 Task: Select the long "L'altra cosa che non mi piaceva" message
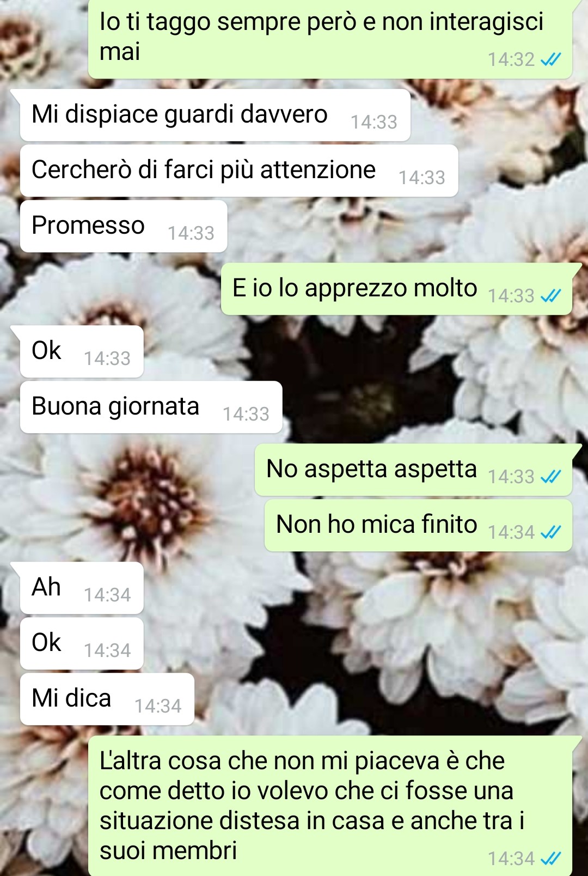click(x=330, y=806)
